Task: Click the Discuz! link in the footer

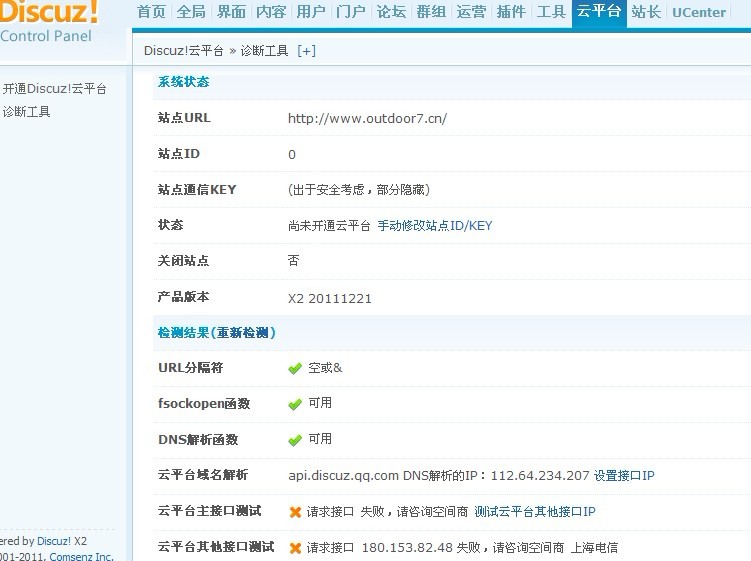Action: tap(54, 541)
